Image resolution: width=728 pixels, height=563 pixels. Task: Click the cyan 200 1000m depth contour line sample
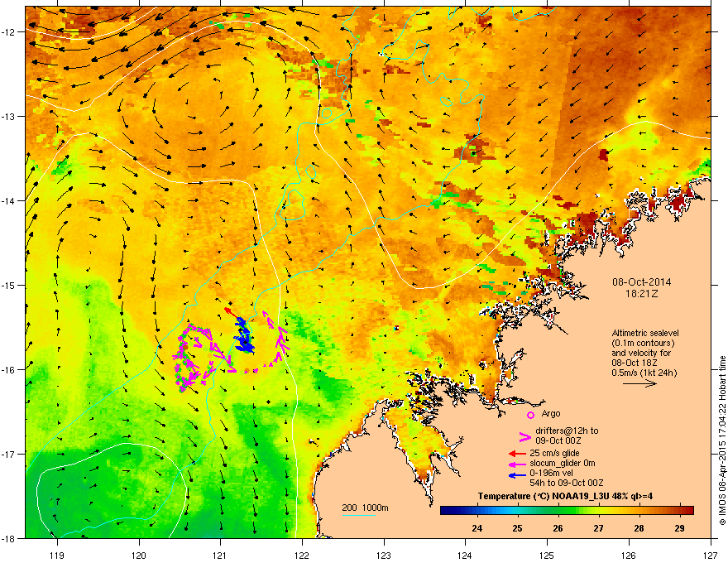[x=358, y=515]
